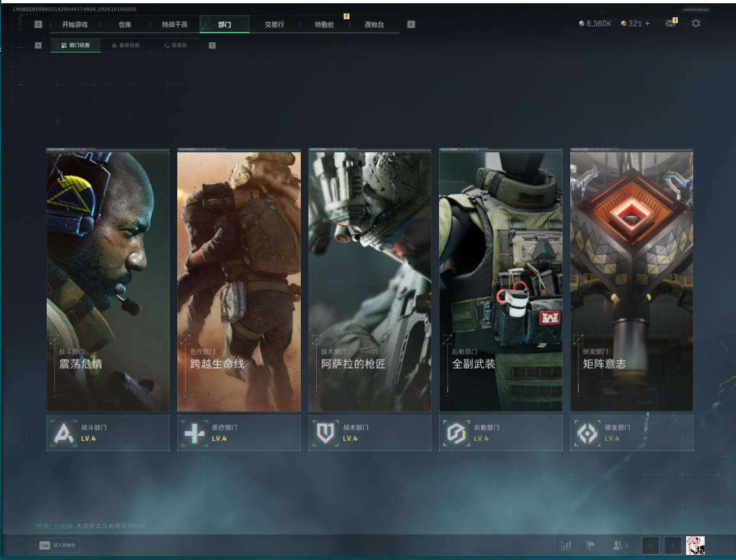Click the silver 6,360K currency coin icon
The width and height of the screenshot is (736, 560).
tap(582, 24)
